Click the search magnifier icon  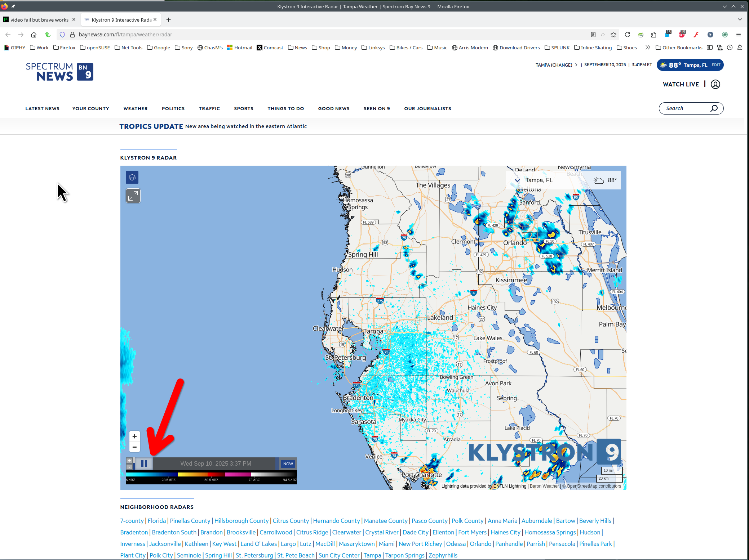(714, 108)
